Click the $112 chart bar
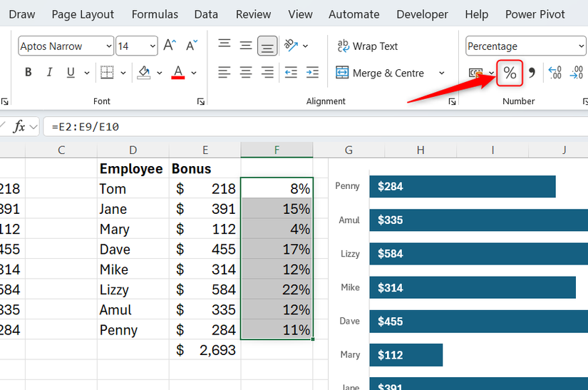Viewport: 588px width, 390px height. pyautogui.click(x=406, y=355)
